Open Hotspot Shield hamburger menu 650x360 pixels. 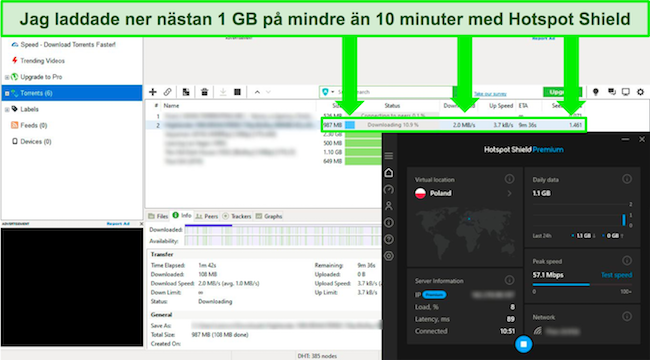click(389, 156)
